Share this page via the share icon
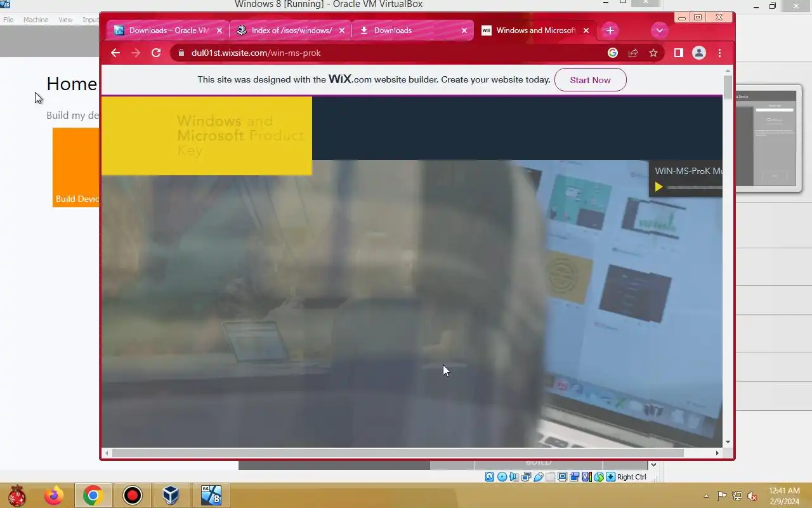This screenshot has height=508, width=812. (633, 53)
